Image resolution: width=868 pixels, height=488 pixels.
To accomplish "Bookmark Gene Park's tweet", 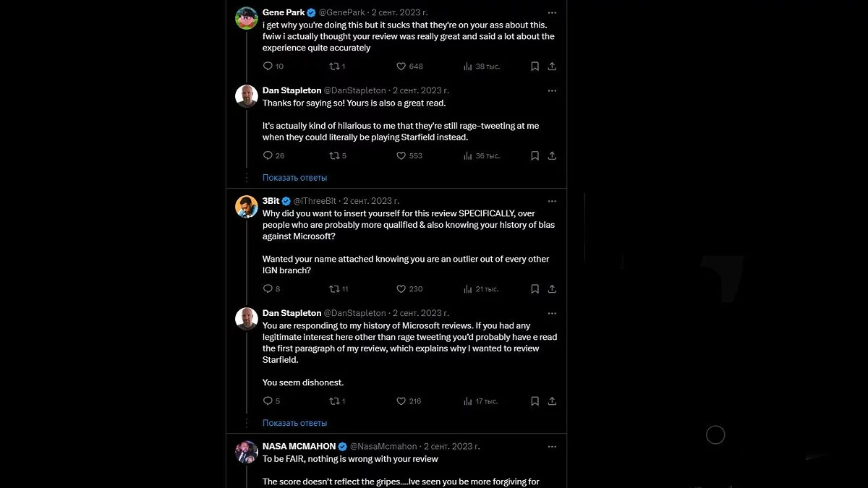I will [535, 67].
